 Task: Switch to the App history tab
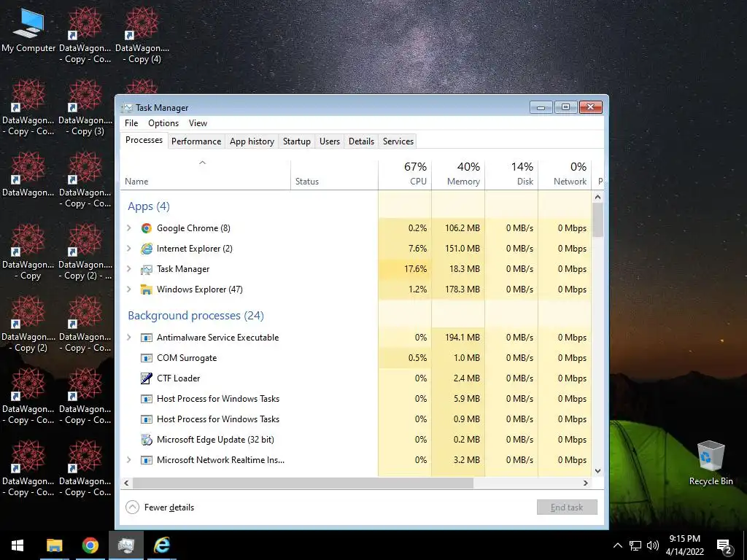click(252, 141)
